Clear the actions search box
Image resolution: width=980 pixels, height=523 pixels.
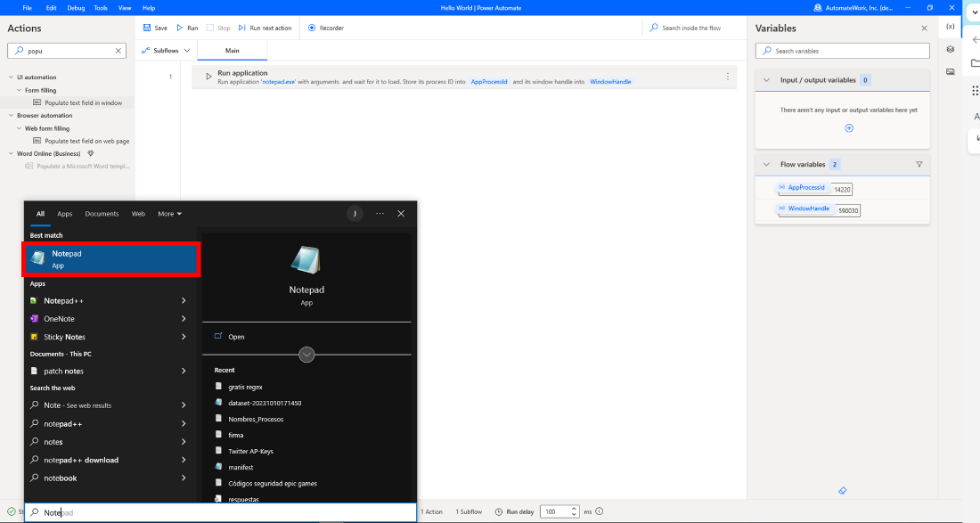[x=118, y=51]
